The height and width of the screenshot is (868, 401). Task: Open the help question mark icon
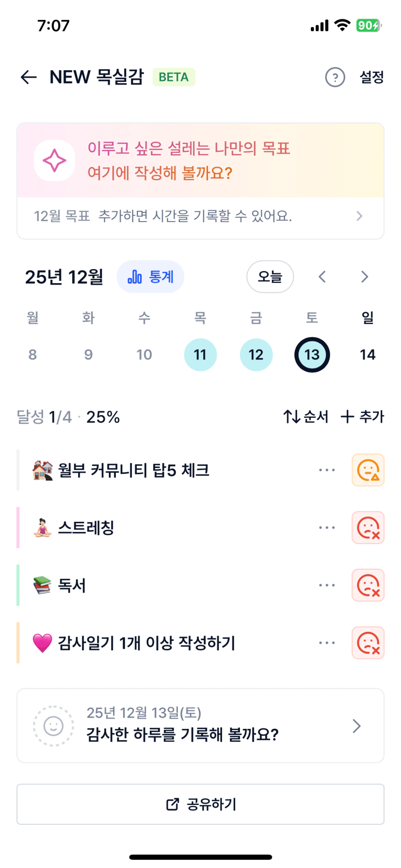tap(335, 77)
